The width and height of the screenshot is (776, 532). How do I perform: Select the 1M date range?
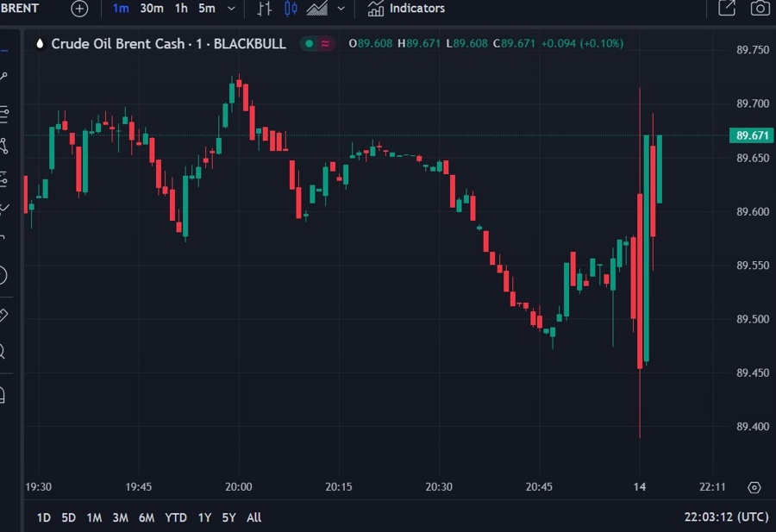[94, 517]
